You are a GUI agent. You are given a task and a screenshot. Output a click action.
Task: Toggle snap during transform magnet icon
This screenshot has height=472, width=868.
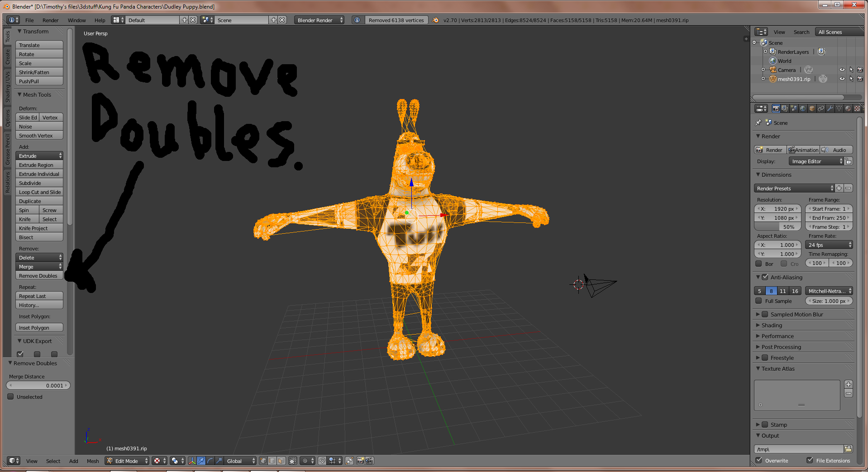pyautogui.click(x=322, y=461)
